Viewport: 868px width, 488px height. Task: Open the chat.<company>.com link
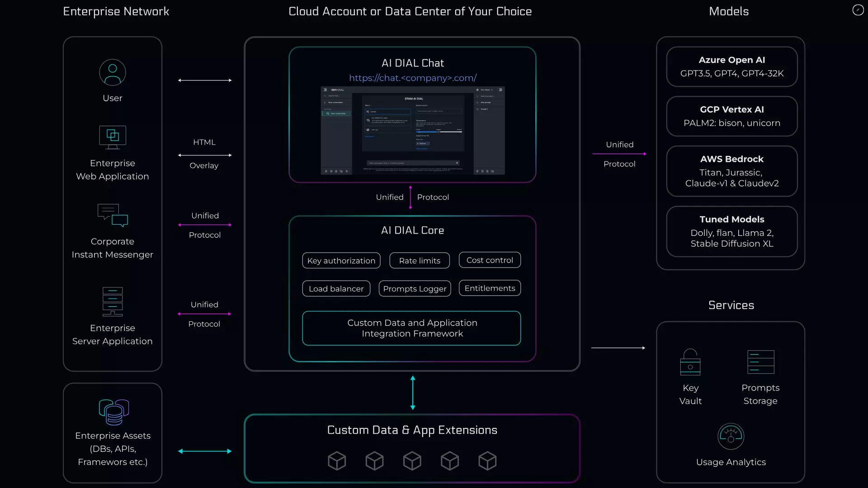(x=413, y=78)
